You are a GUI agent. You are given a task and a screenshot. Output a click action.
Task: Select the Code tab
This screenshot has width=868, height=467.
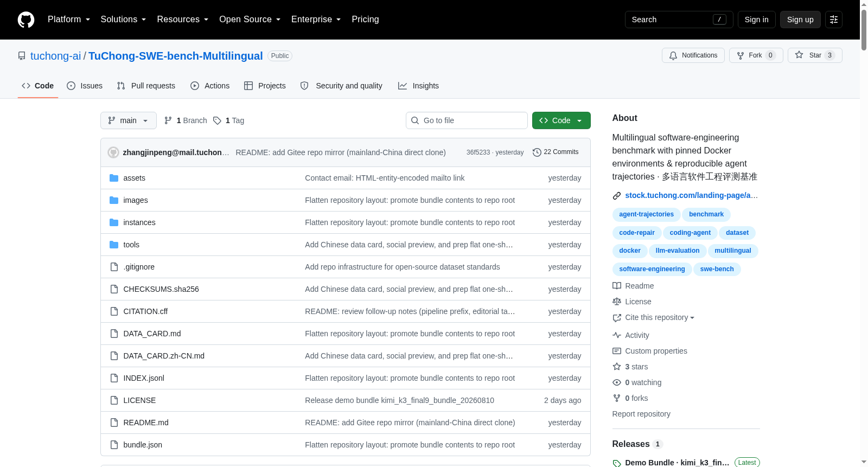37,86
